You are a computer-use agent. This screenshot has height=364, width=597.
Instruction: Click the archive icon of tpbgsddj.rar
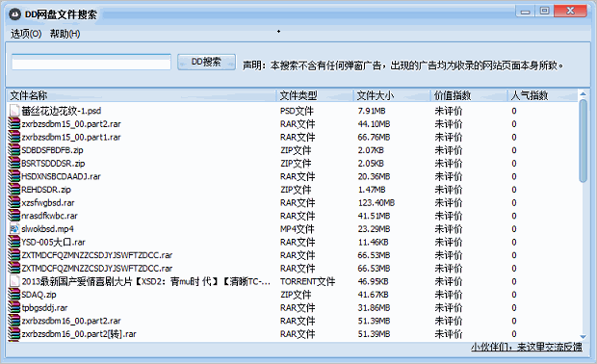pos(14,307)
